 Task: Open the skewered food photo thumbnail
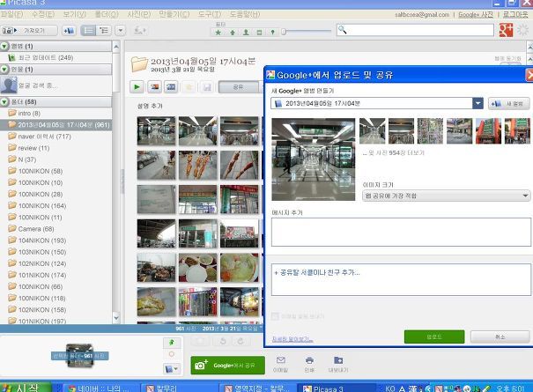tap(198, 166)
